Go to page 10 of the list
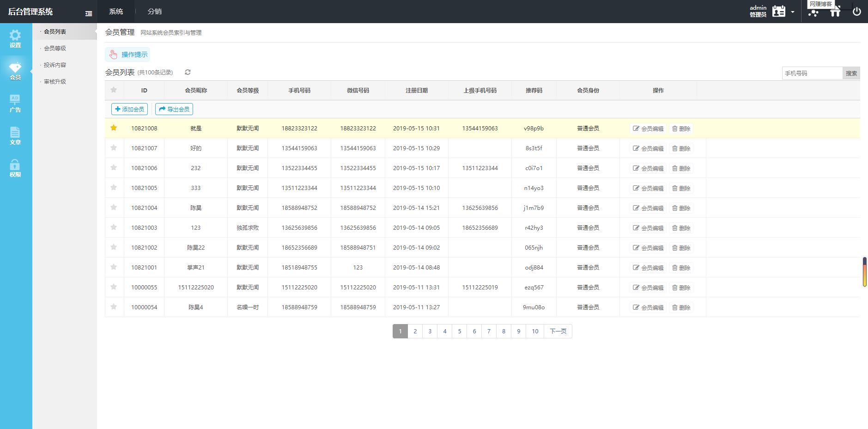This screenshot has height=429, width=868. tap(535, 331)
